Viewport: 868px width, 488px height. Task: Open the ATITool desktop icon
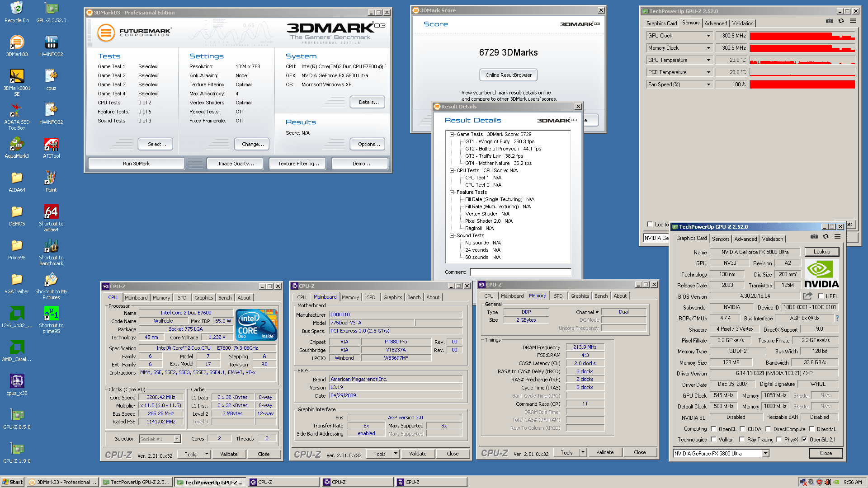point(51,147)
